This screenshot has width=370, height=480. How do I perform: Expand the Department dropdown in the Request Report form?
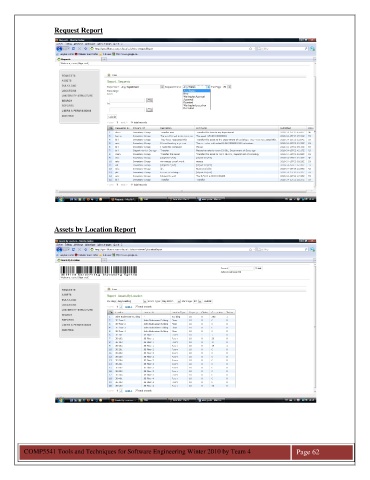click(162, 87)
